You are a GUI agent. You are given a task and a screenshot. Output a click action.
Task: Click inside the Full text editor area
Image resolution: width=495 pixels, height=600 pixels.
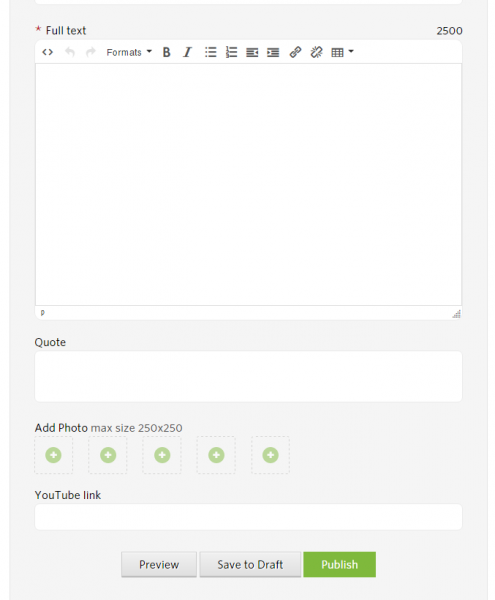point(248,184)
